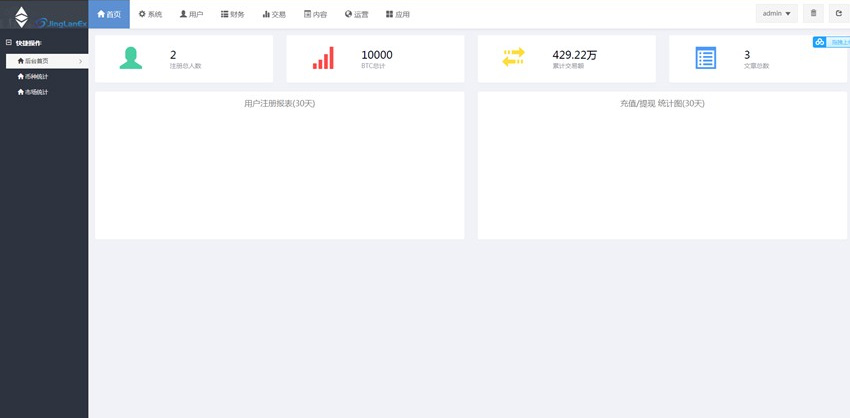Click the yellow exchange arrows icon
This screenshot has width=850, height=418.
513,57
